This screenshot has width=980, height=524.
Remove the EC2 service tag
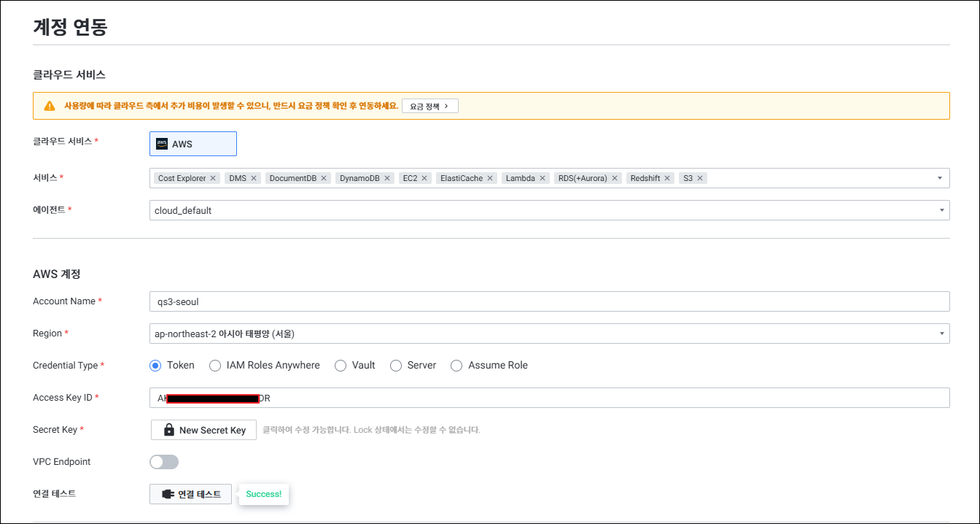(424, 178)
